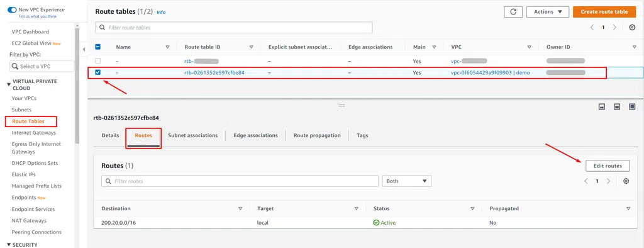The width and height of the screenshot is (644, 248).
Task: Switch to the Routes tab
Action: [143, 135]
